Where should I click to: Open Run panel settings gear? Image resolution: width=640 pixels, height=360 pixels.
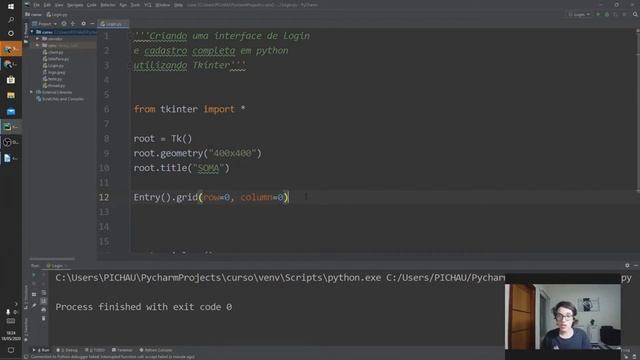(x=627, y=265)
